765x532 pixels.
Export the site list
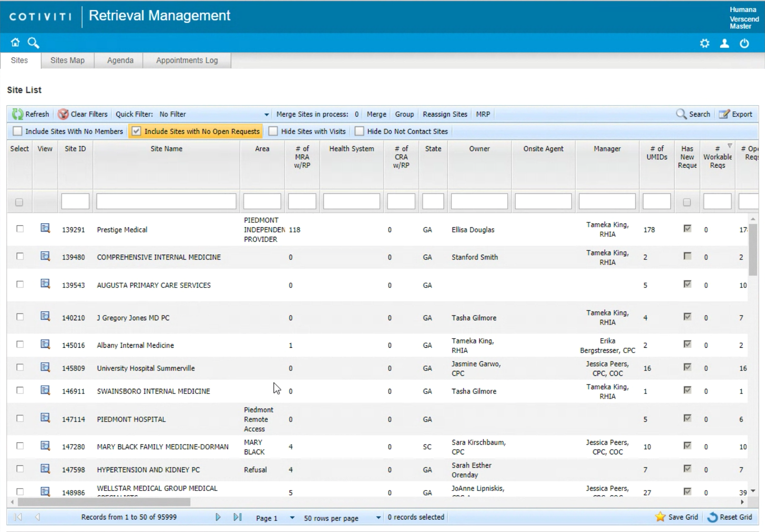click(736, 114)
